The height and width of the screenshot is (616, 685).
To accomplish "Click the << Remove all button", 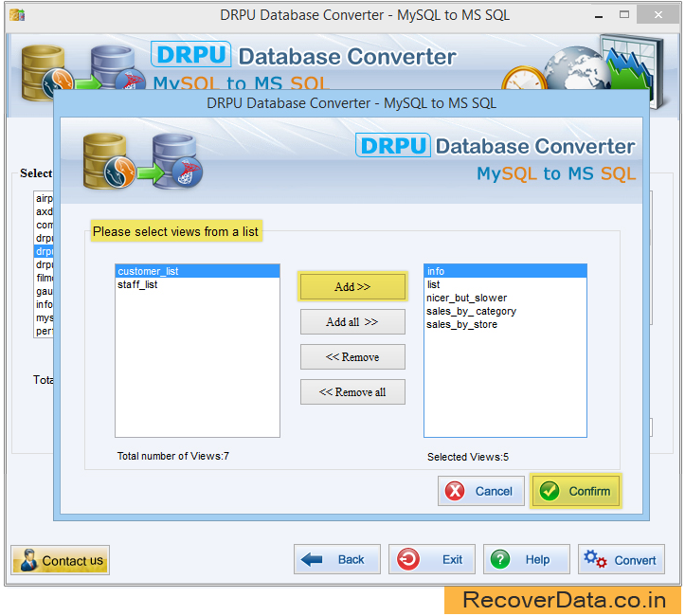I will 352,392.
